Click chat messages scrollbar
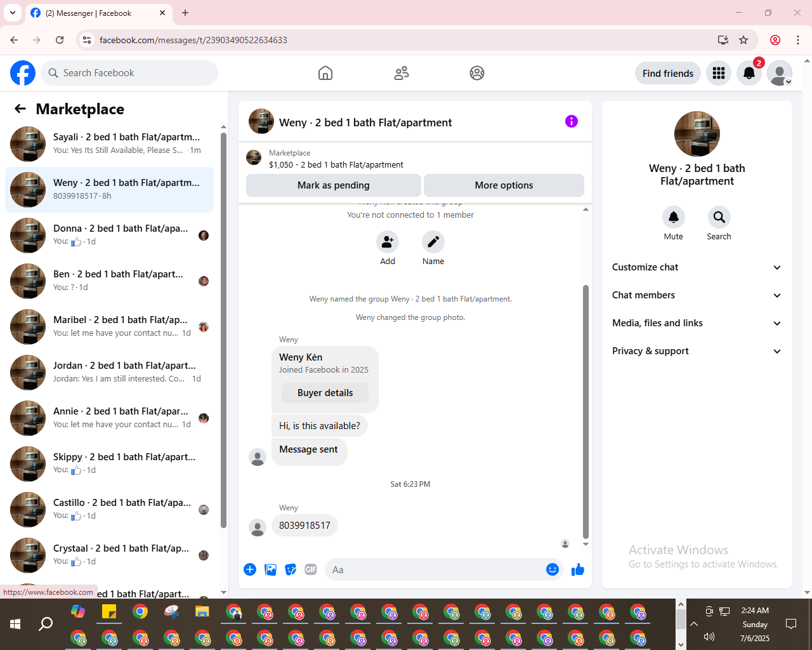Image resolution: width=812 pixels, height=650 pixels. click(x=586, y=411)
